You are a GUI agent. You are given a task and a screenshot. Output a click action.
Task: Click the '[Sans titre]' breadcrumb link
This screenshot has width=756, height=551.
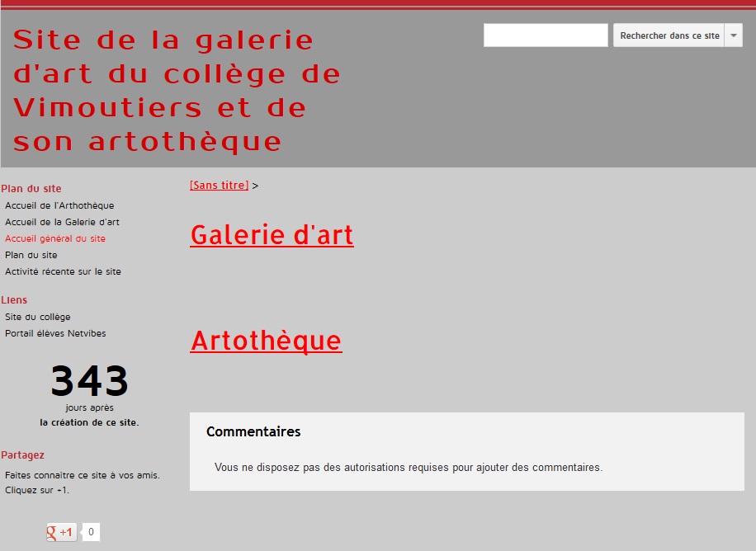click(219, 186)
